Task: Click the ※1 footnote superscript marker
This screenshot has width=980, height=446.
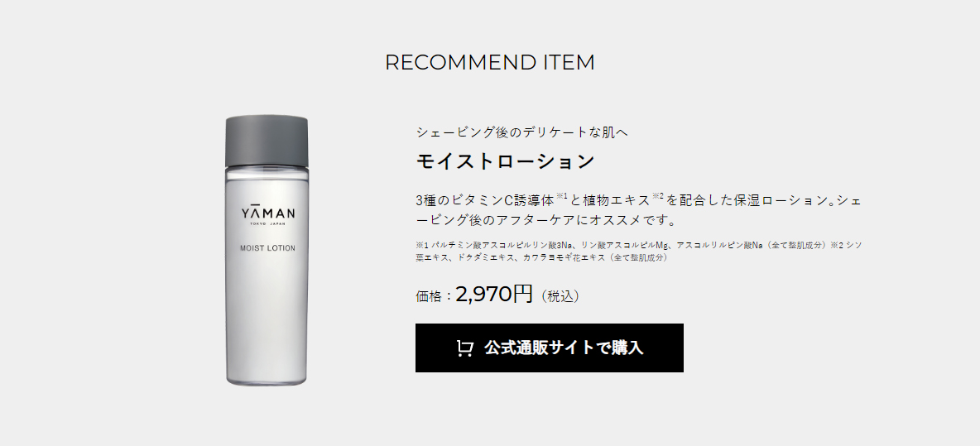Action: (x=562, y=196)
